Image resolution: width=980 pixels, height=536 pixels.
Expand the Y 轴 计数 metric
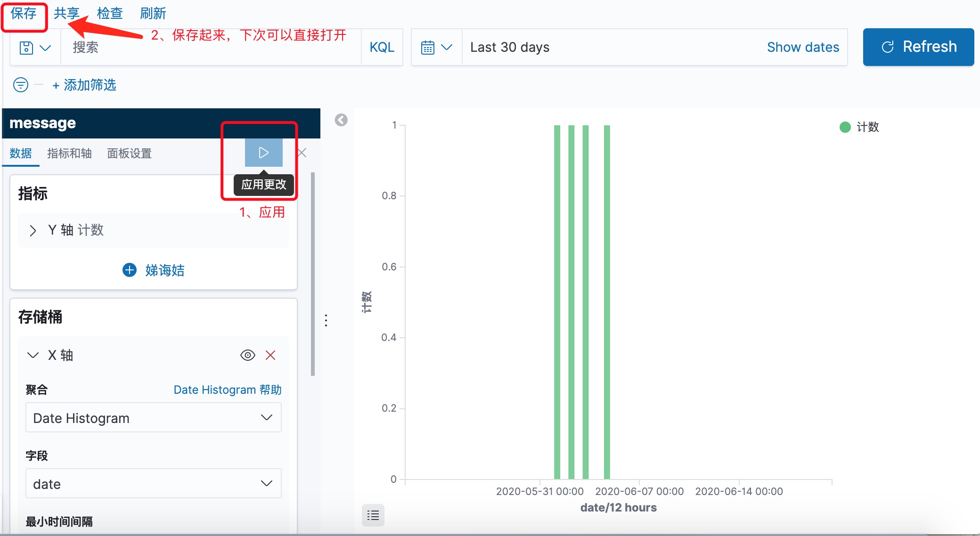click(33, 230)
